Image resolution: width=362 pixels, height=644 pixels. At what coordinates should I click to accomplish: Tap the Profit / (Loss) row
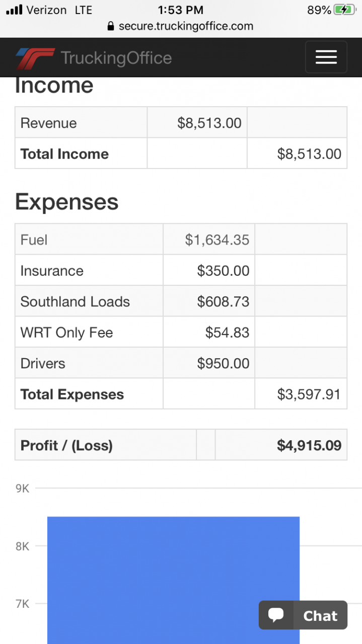tap(181, 445)
